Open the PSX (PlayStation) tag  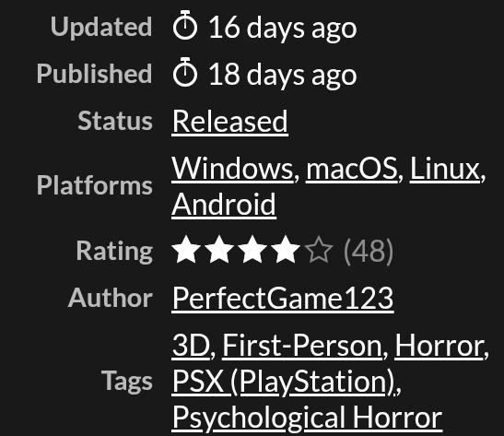click(283, 382)
